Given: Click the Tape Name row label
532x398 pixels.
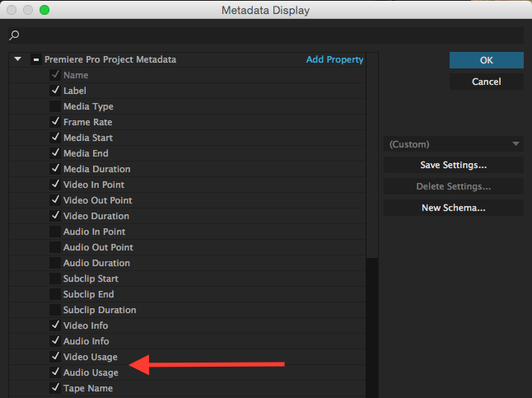Looking at the screenshot, I should [88, 388].
